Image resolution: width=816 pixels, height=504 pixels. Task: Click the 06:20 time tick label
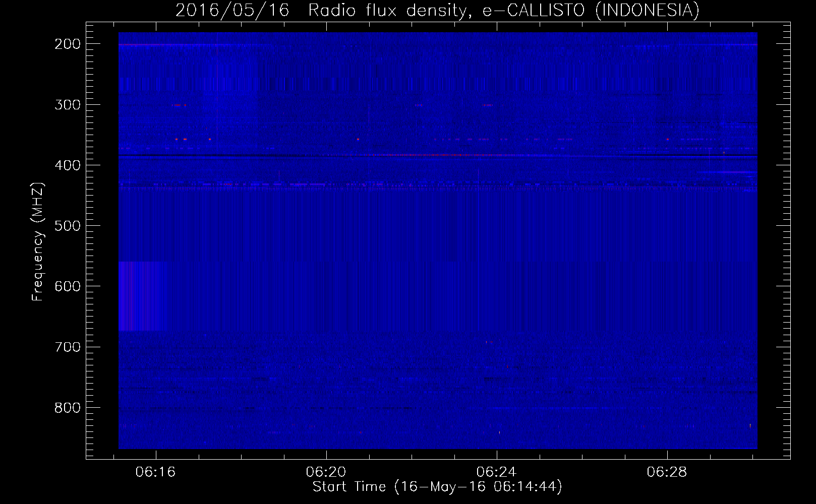(x=326, y=472)
